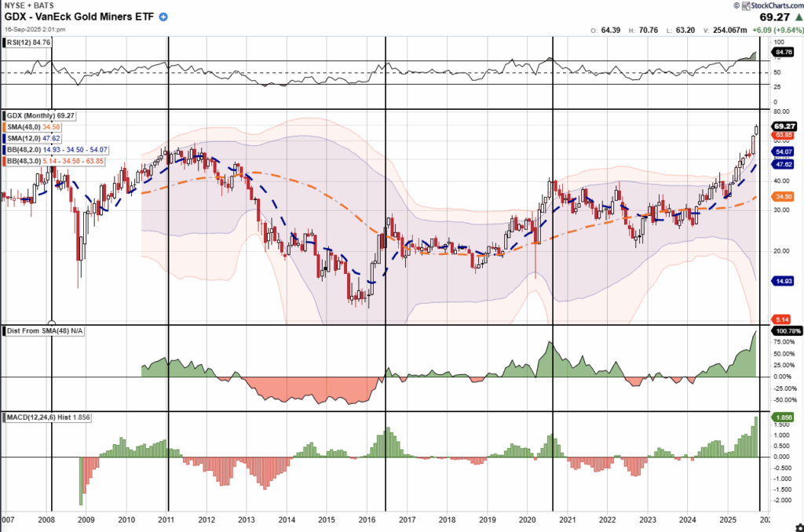Viewport: 804px width, 532px height.
Task: Click the copyright symbol in the chart header
Action: [735, 6]
